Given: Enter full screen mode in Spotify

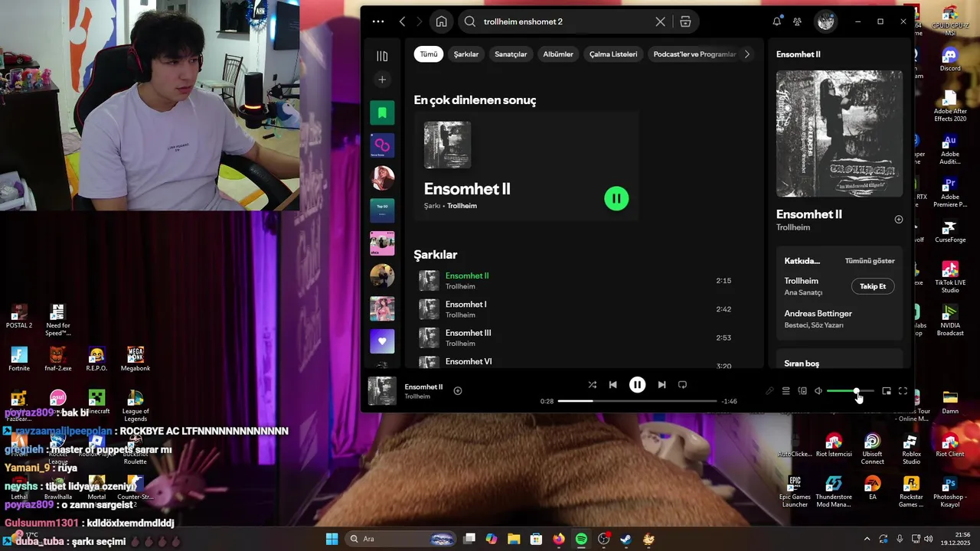Looking at the screenshot, I should pos(903,391).
